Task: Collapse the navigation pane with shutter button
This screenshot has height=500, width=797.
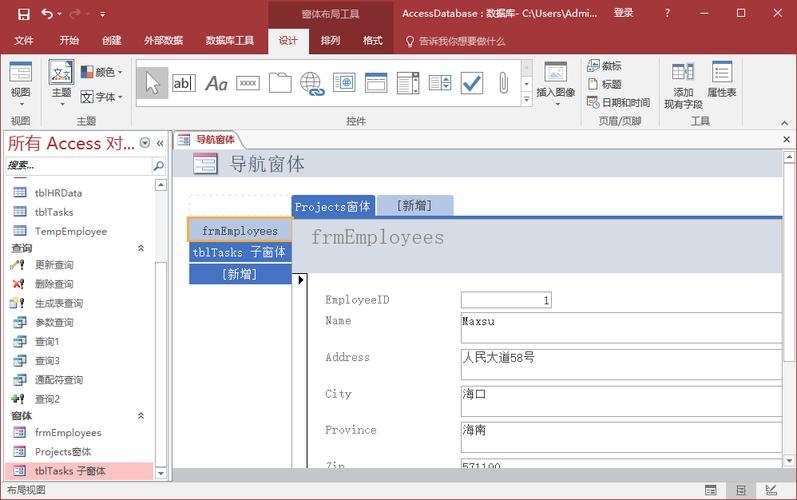Action: click(x=160, y=143)
